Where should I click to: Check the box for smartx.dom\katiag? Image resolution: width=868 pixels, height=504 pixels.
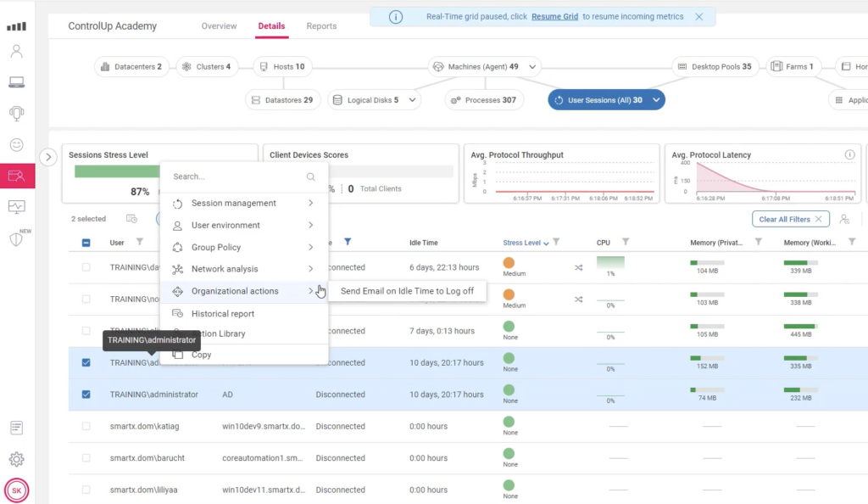pos(86,427)
